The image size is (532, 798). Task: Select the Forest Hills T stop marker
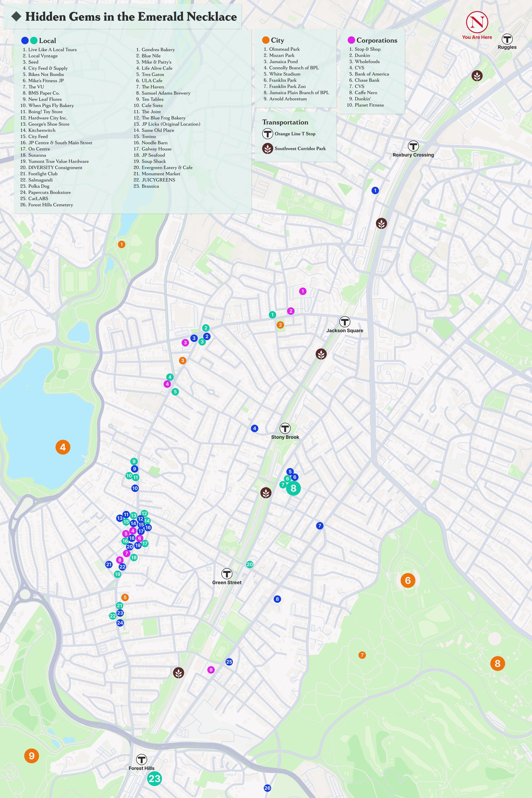pos(142,760)
